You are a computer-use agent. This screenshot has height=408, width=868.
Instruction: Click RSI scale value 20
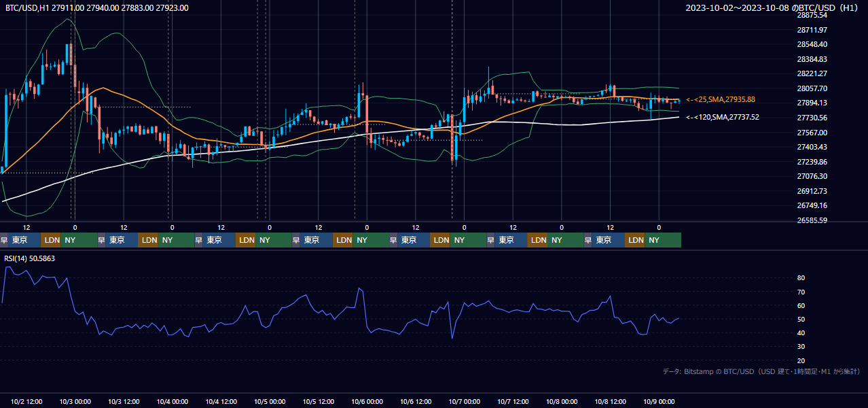801,360
